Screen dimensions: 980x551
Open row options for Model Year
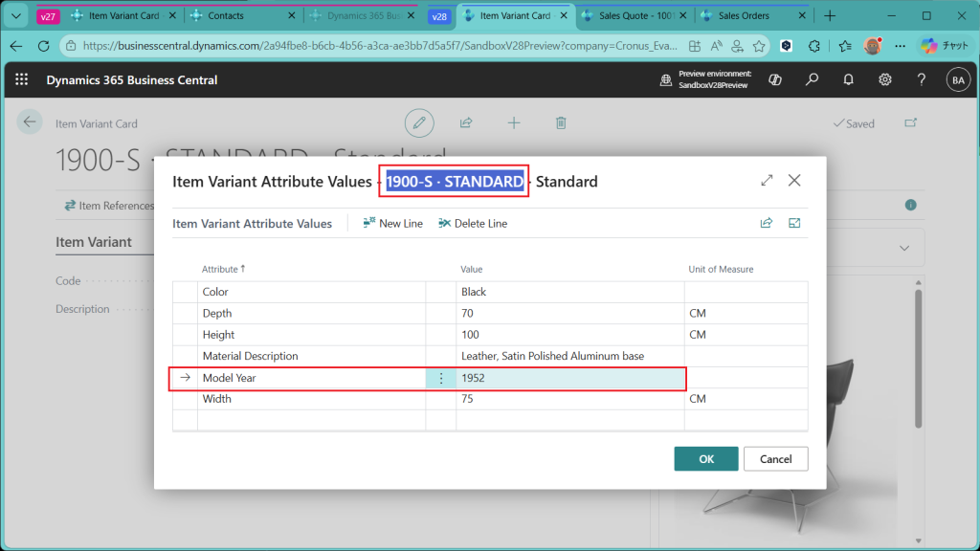[x=441, y=378]
